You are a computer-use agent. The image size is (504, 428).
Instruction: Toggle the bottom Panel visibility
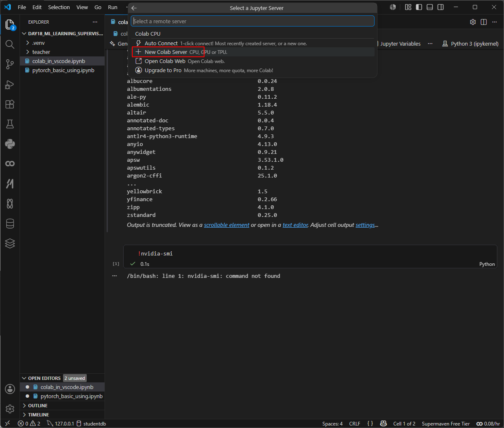point(430,7)
